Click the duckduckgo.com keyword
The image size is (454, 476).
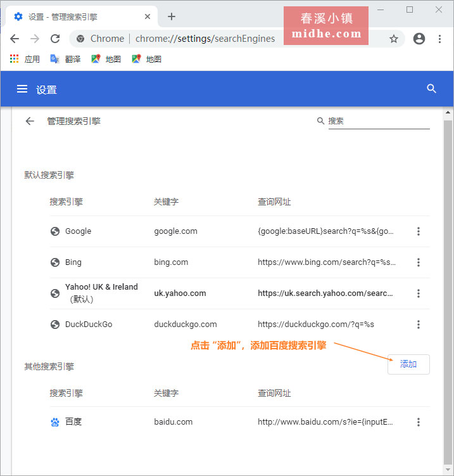tap(186, 325)
